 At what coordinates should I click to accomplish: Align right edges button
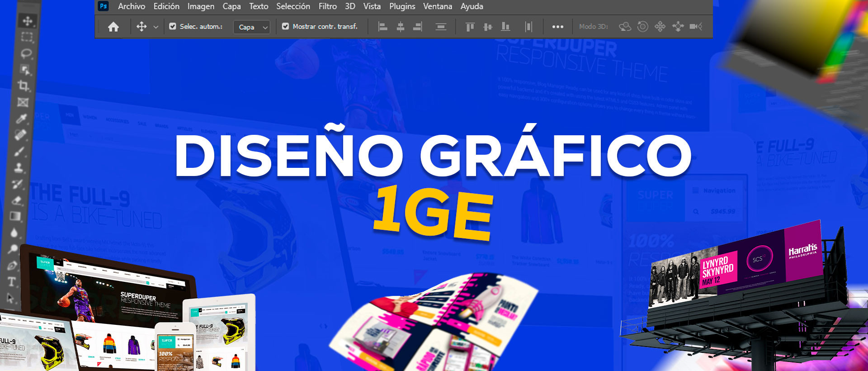pos(418,27)
